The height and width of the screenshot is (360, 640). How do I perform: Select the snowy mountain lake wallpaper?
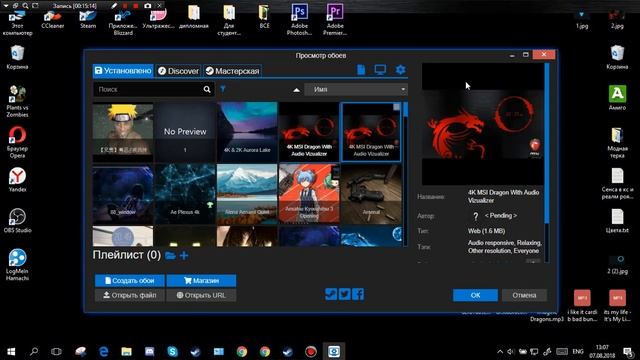click(247, 194)
